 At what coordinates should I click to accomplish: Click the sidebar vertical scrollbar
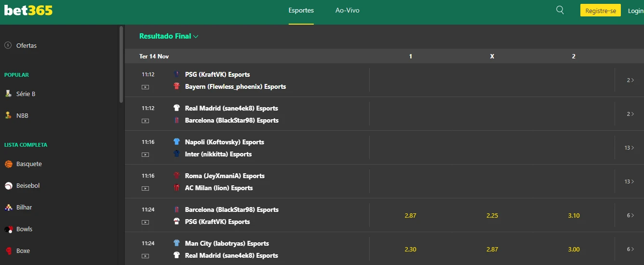(x=121, y=64)
